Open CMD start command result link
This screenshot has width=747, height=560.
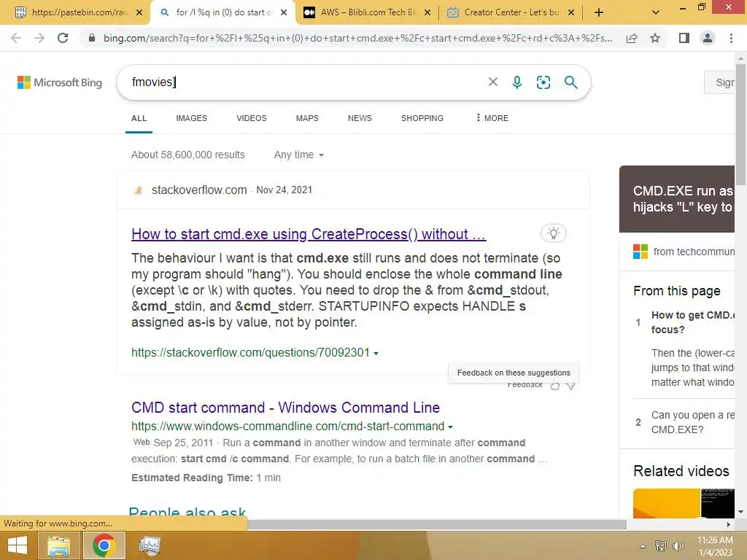click(x=285, y=408)
